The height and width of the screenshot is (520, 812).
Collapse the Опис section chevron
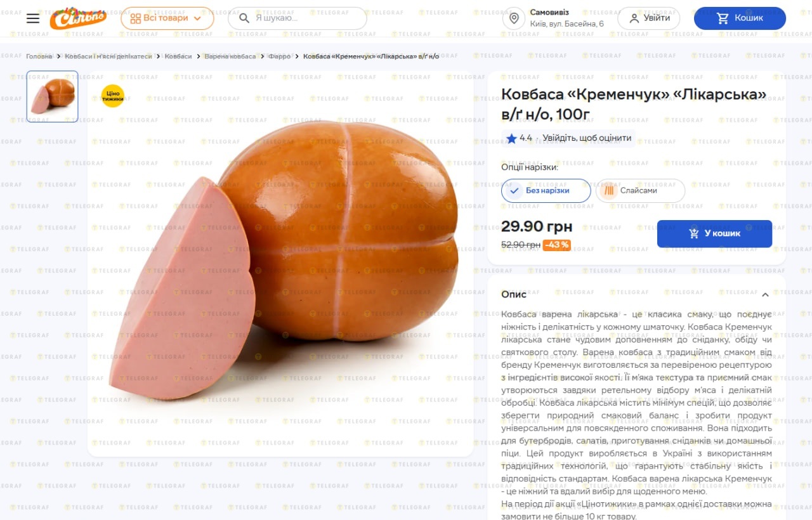(x=765, y=295)
